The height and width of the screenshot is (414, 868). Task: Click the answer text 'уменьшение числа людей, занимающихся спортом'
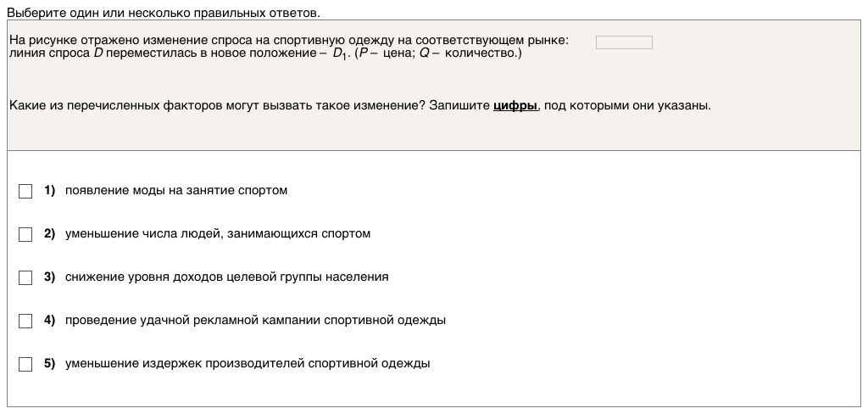point(218,234)
